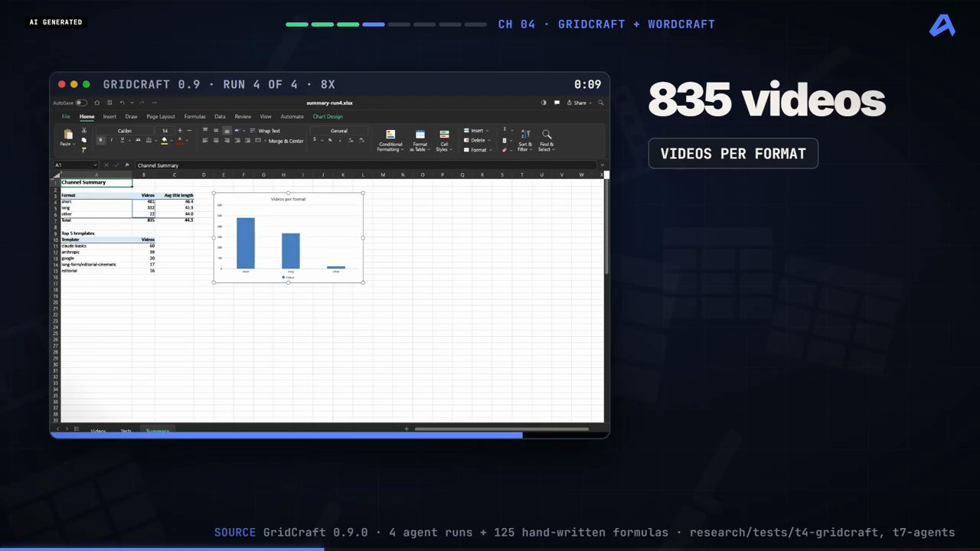Click the Paste clipboard icon
Image resolution: width=980 pixels, height=551 pixels.
[x=67, y=134]
